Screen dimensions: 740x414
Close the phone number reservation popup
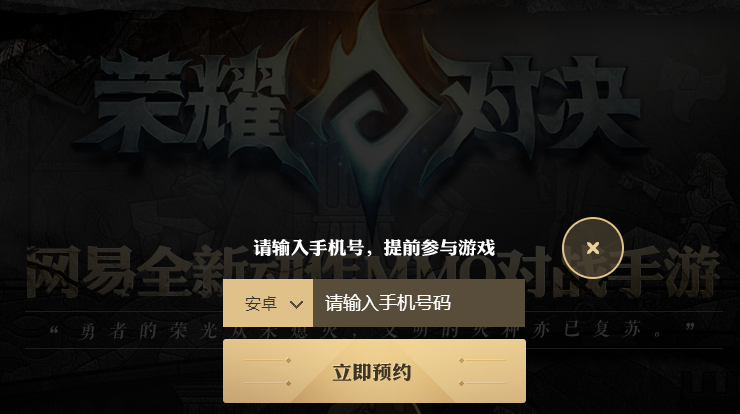(593, 248)
